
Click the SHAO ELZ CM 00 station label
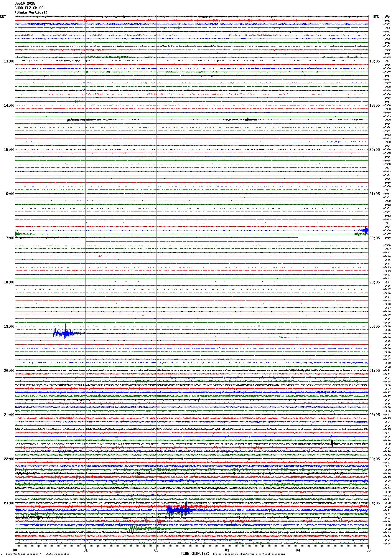click(x=29, y=8)
